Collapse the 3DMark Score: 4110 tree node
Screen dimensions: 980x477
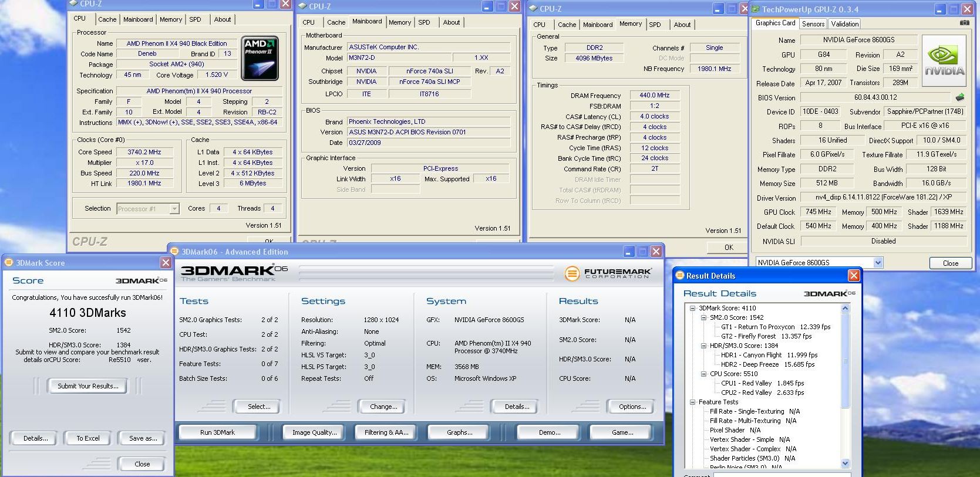(x=692, y=308)
